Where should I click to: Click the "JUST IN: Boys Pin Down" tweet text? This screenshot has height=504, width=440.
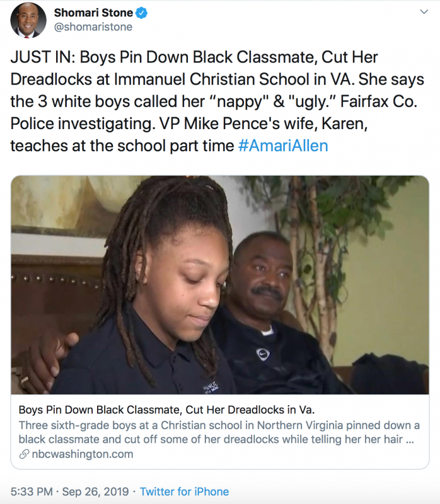[217, 101]
